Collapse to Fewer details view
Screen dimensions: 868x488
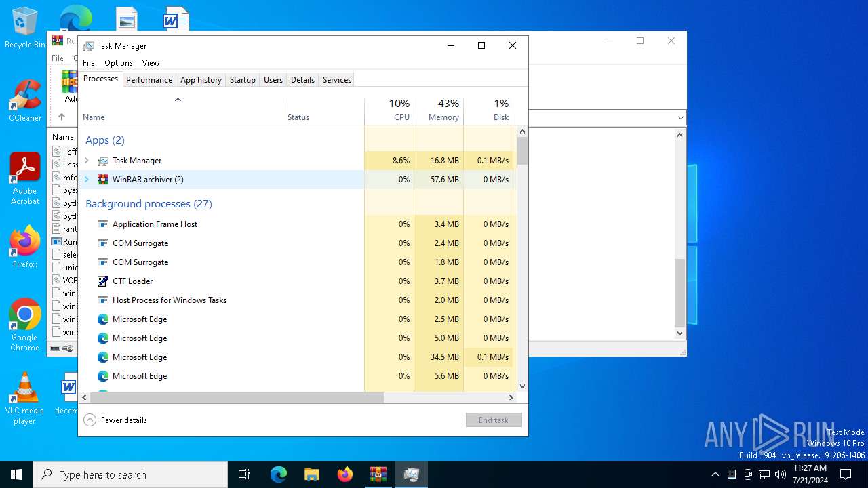[115, 420]
